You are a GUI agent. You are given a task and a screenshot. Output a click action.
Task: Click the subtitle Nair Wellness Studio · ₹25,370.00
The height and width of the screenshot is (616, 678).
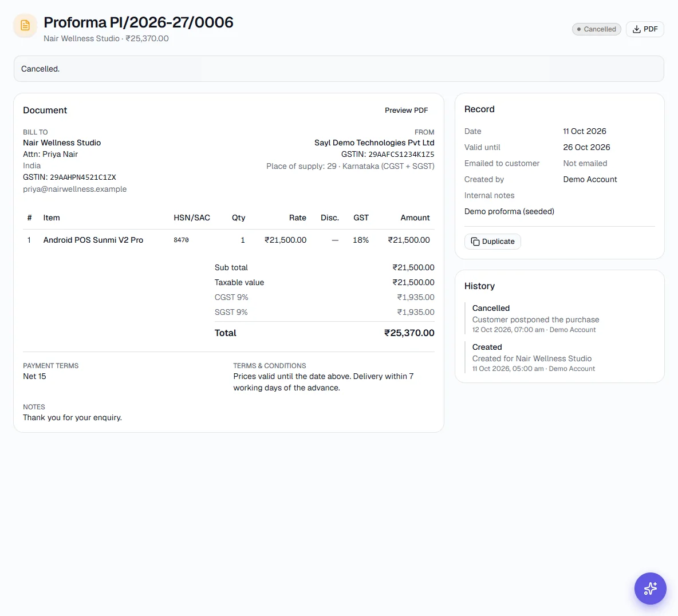click(106, 38)
